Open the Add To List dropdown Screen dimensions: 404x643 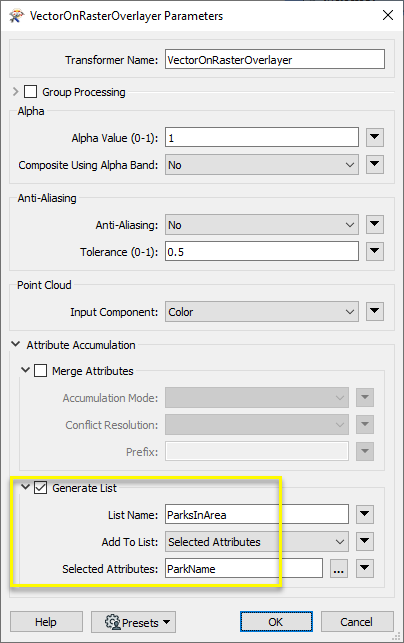coord(257,542)
